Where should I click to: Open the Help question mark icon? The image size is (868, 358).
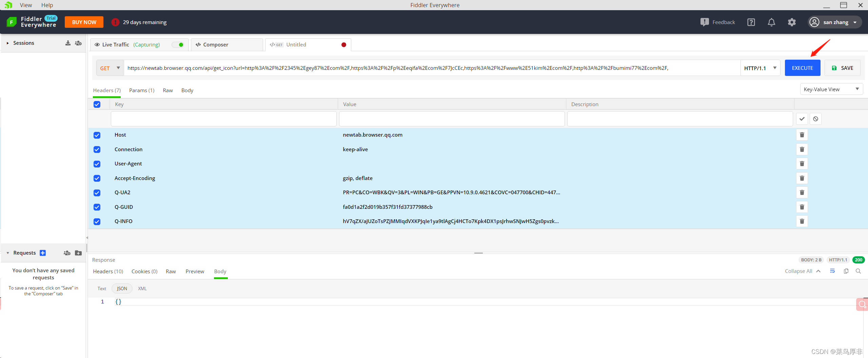(x=751, y=22)
